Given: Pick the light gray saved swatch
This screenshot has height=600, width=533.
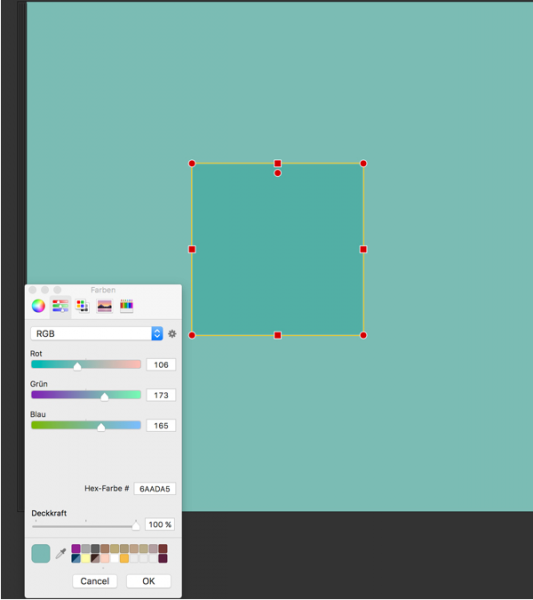Looking at the screenshot, I should tap(86, 549).
